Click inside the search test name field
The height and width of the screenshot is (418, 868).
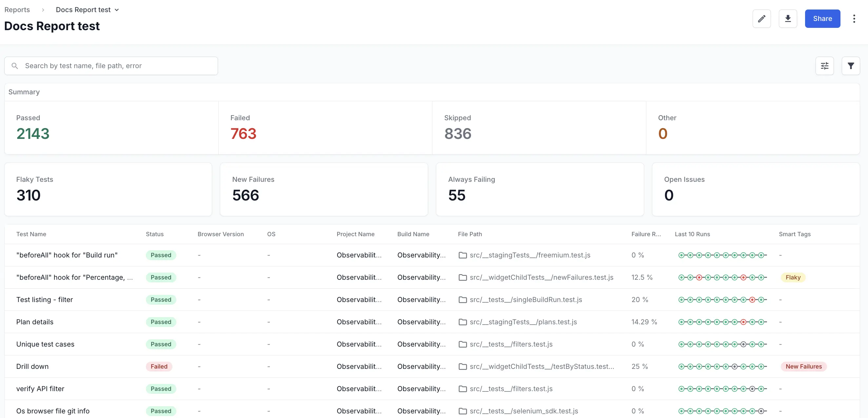pos(101,66)
